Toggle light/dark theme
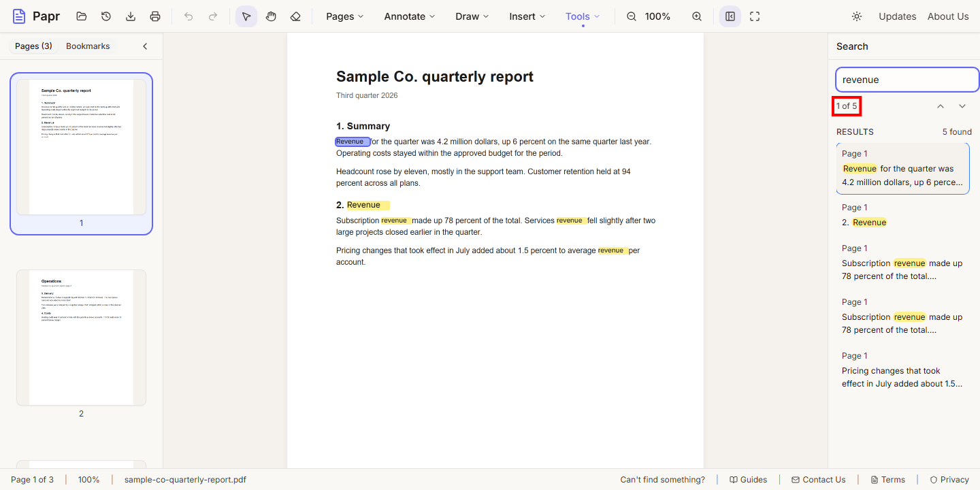 tap(857, 16)
